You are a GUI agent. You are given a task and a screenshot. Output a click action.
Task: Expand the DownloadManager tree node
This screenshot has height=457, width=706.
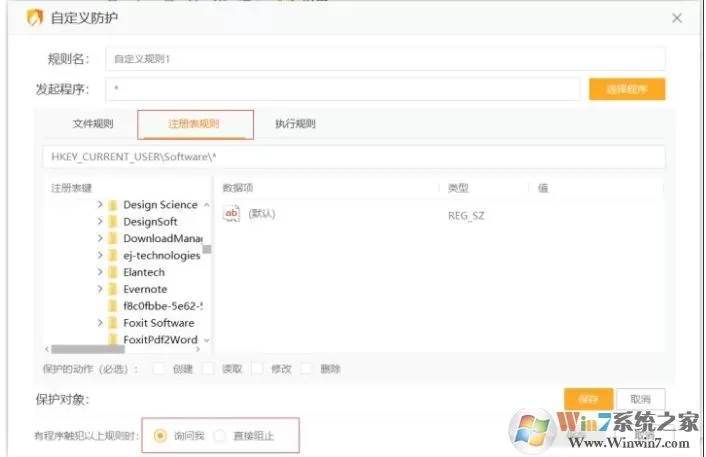pyautogui.click(x=100, y=238)
